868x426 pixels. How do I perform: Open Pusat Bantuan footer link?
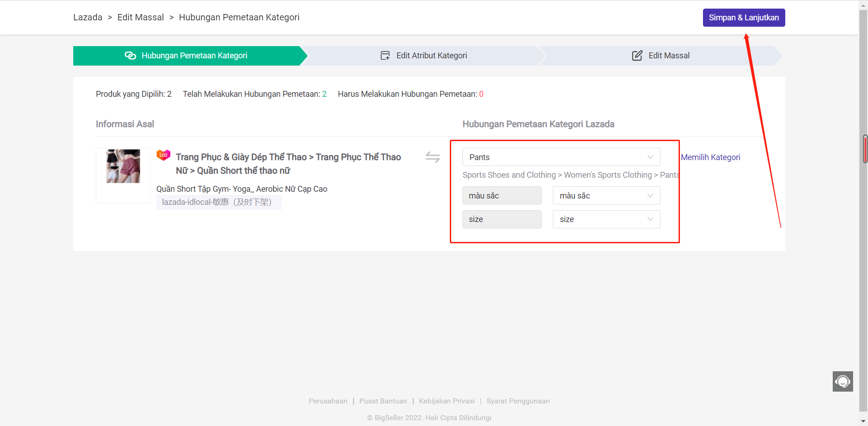tap(383, 401)
